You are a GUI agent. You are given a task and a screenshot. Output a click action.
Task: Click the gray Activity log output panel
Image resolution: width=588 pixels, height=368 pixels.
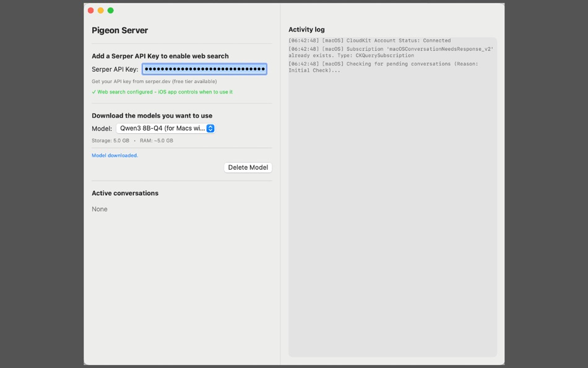coord(393,217)
